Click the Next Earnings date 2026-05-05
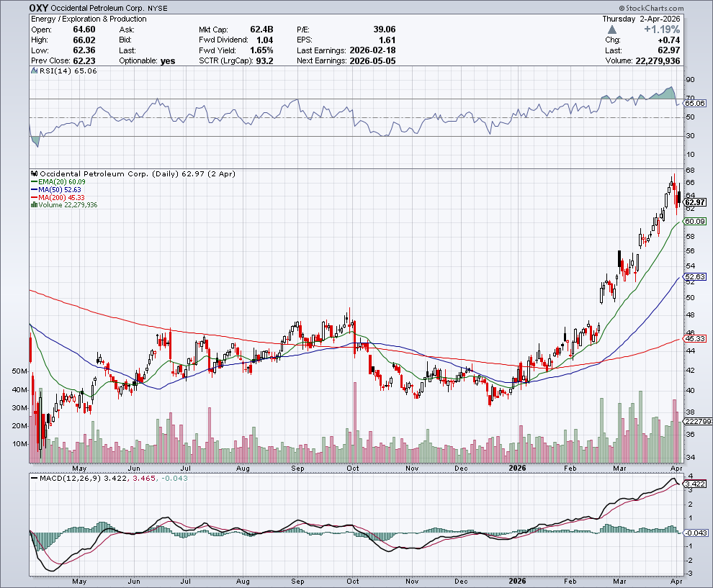The image size is (713, 588). point(373,61)
